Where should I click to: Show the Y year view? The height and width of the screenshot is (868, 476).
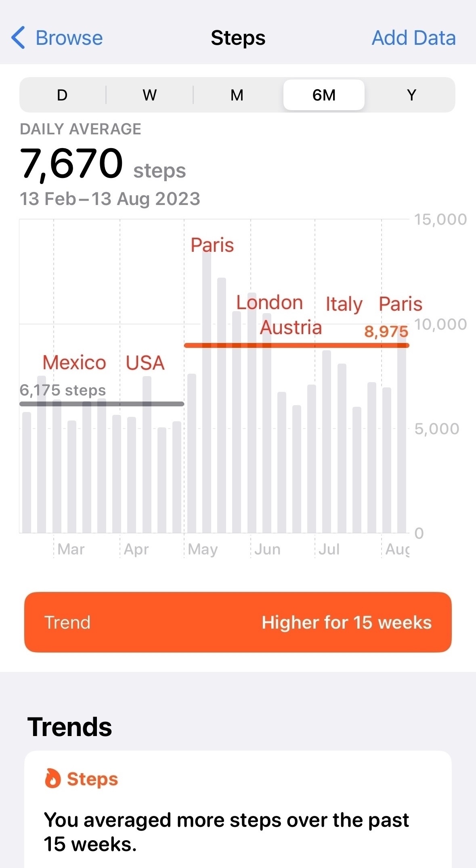click(411, 95)
